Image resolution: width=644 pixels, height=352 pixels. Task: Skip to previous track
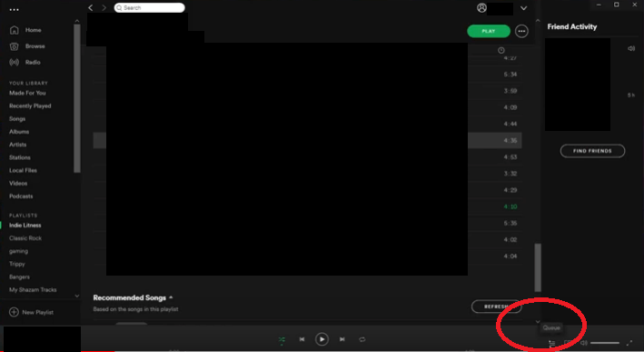(x=302, y=339)
